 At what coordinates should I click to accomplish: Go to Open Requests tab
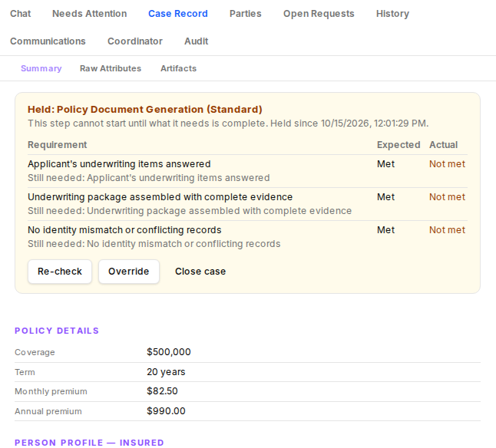point(319,14)
